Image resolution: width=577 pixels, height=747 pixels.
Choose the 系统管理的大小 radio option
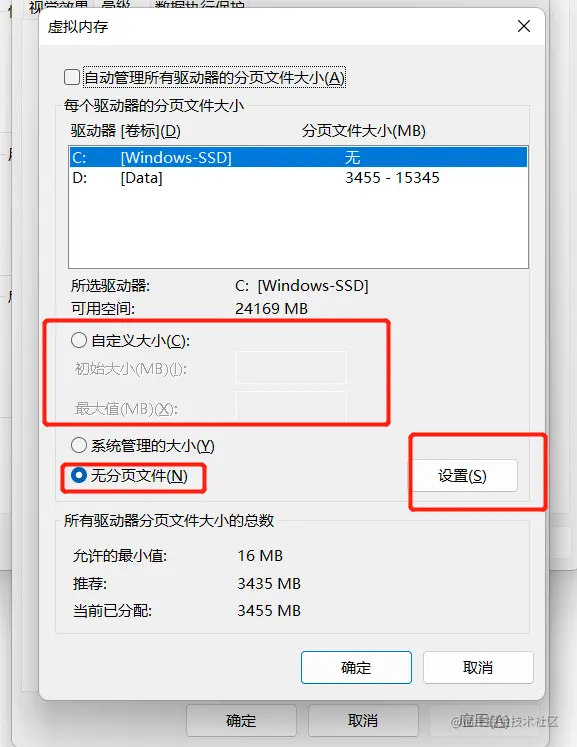79,445
